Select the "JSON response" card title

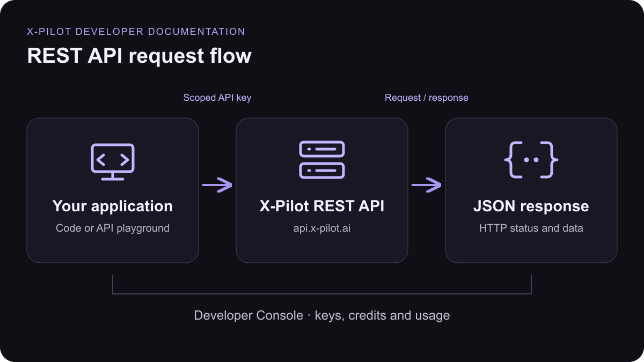click(531, 206)
